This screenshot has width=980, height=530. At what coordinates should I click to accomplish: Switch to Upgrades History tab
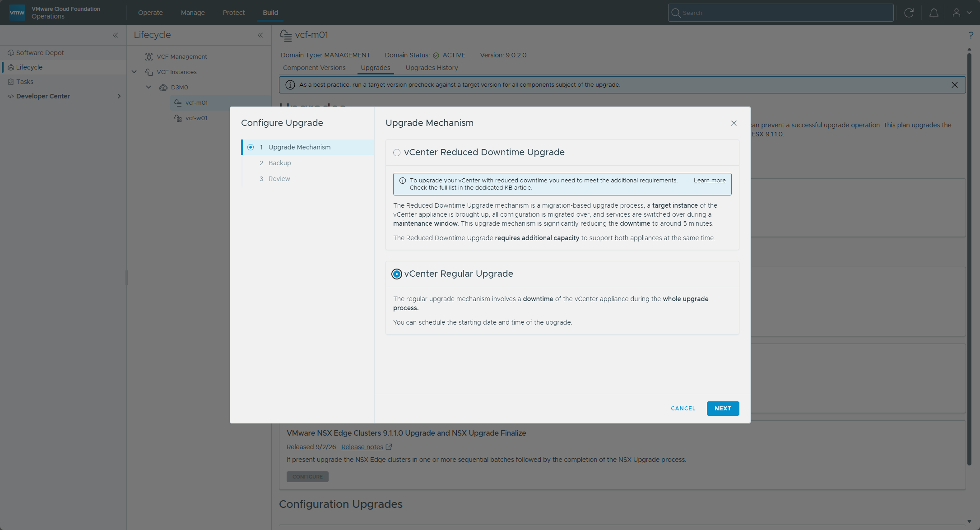tap(432, 68)
